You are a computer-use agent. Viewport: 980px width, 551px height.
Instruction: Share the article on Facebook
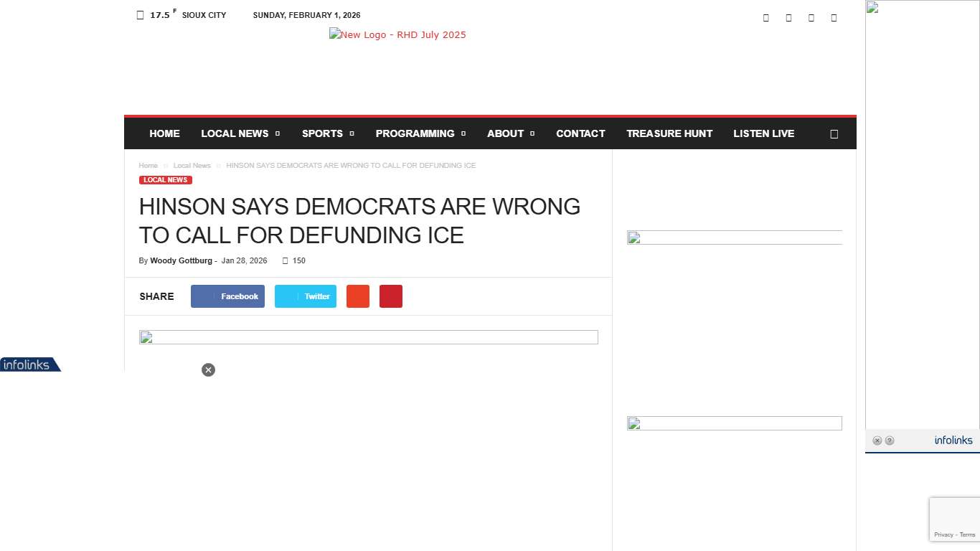pyautogui.click(x=227, y=296)
